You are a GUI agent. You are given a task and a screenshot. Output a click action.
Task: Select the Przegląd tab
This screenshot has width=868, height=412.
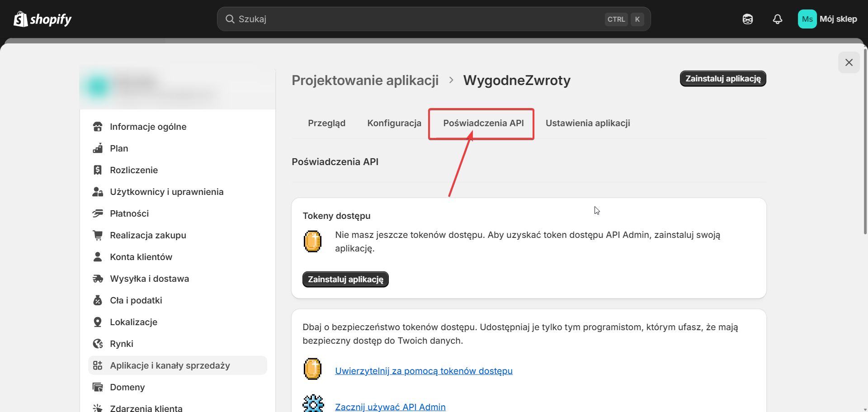[x=326, y=123]
